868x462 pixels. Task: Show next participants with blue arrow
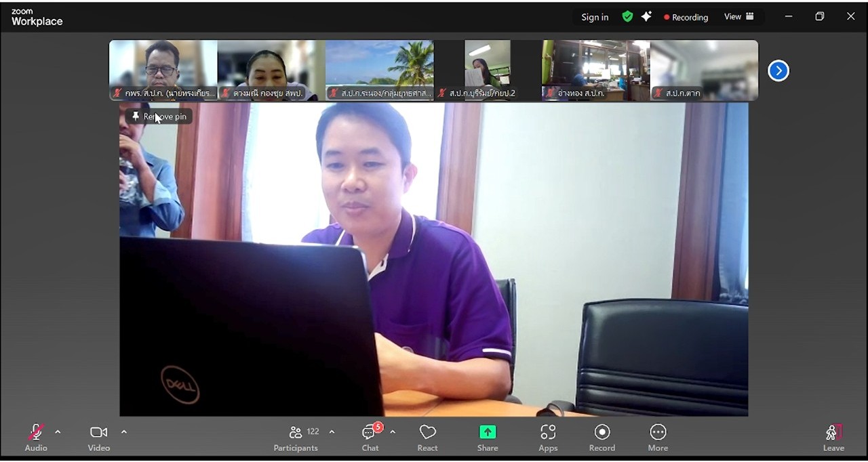point(778,70)
